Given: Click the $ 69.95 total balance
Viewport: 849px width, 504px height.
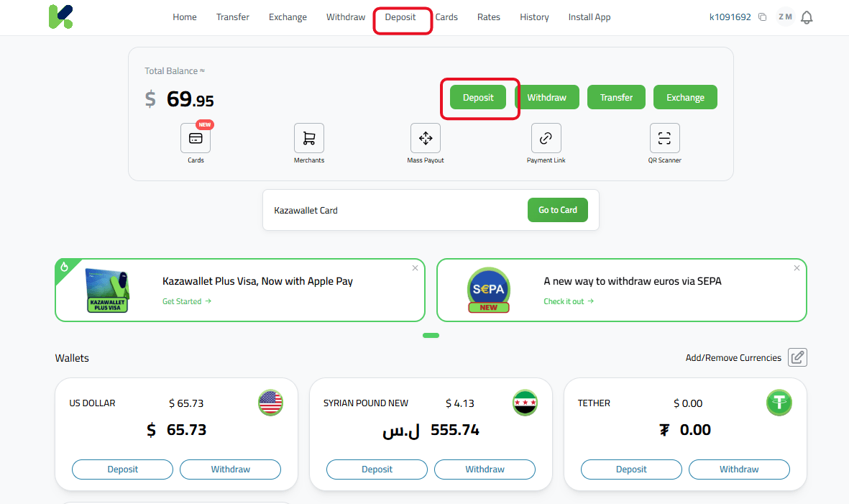Looking at the screenshot, I should 179,99.
